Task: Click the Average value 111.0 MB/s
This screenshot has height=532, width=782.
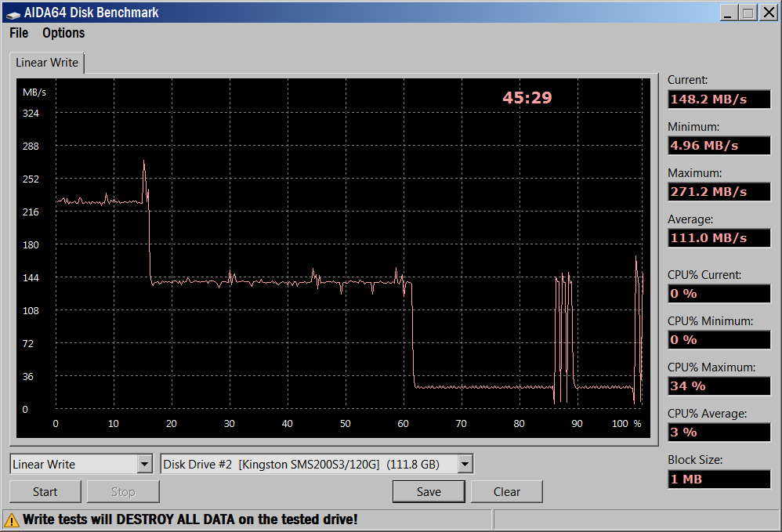Action: pyautogui.click(x=719, y=238)
